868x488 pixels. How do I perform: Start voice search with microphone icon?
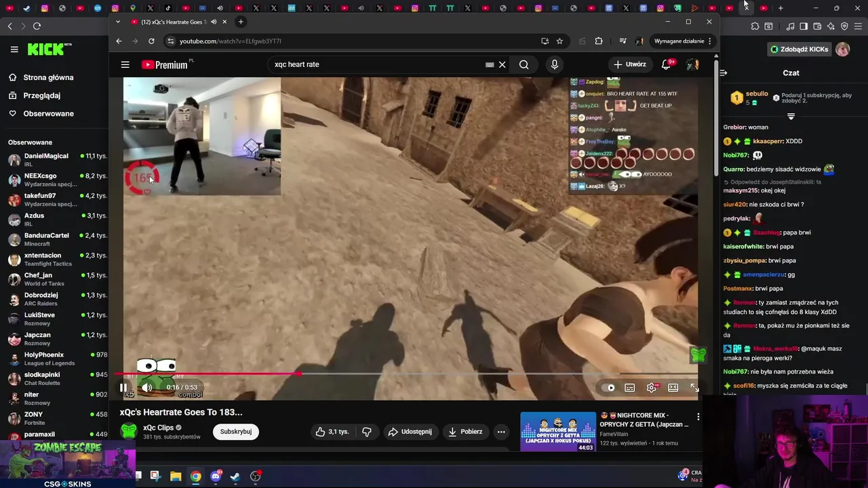(x=555, y=64)
